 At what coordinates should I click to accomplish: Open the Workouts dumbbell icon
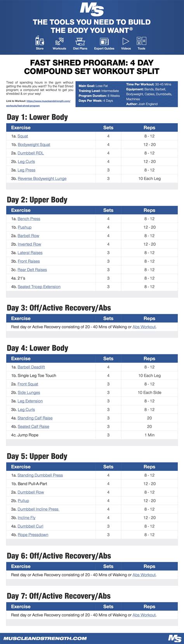[x=59, y=41]
